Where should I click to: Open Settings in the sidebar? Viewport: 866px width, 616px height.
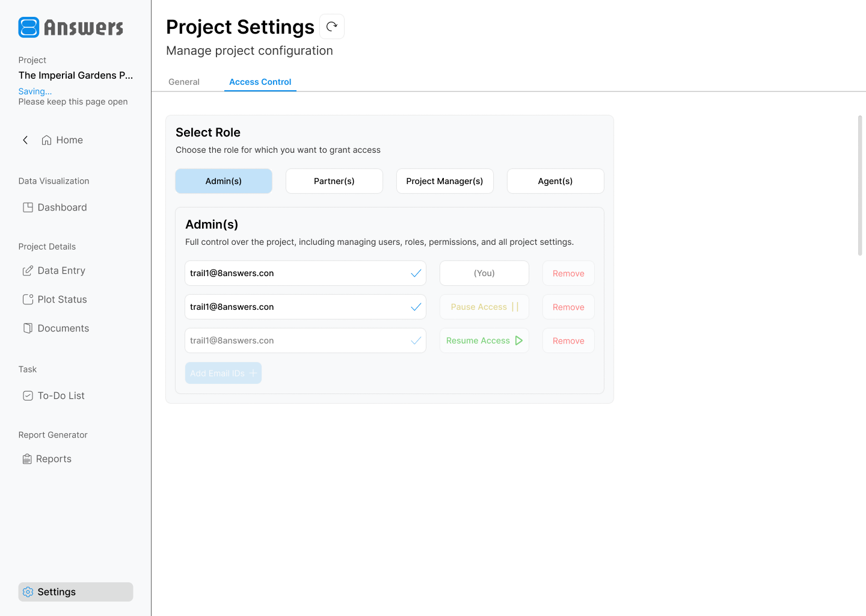pyautogui.click(x=76, y=592)
